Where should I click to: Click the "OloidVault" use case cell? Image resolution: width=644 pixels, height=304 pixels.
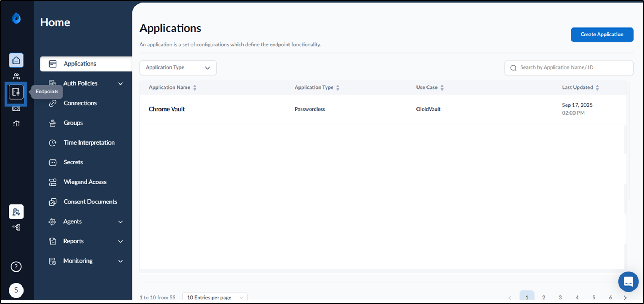pos(428,109)
